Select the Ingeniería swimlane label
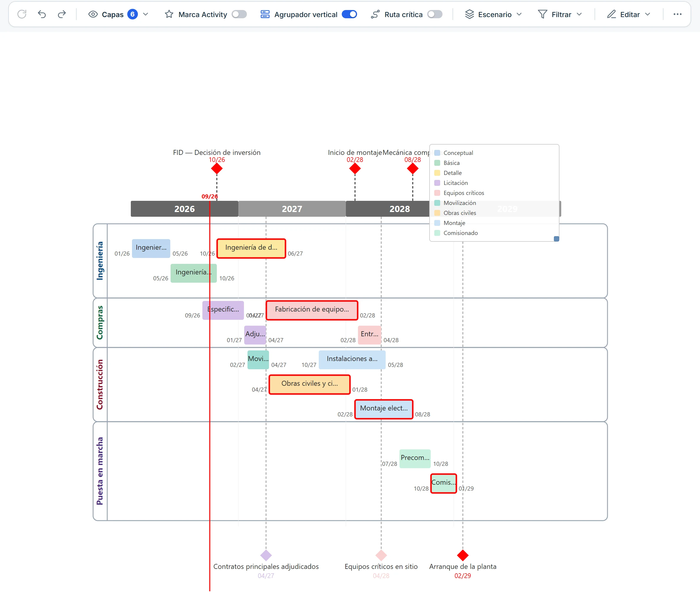 pyautogui.click(x=100, y=260)
